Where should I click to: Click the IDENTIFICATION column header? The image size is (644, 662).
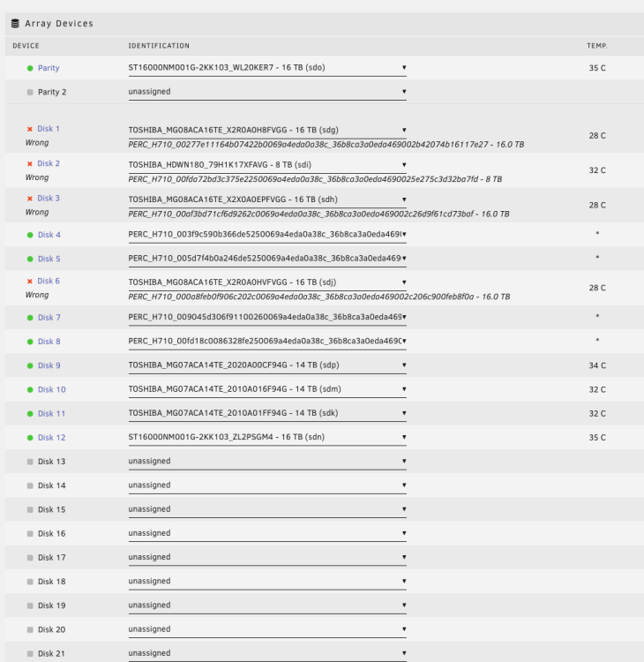(x=159, y=46)
